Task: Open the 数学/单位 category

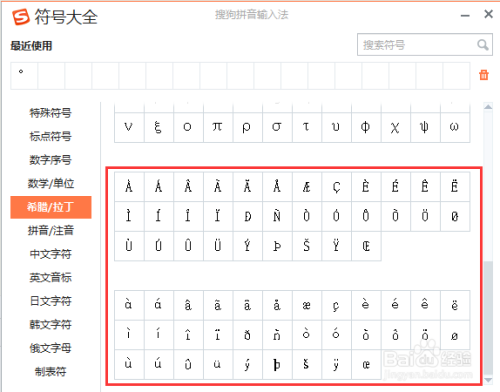Action: point(51,184)
